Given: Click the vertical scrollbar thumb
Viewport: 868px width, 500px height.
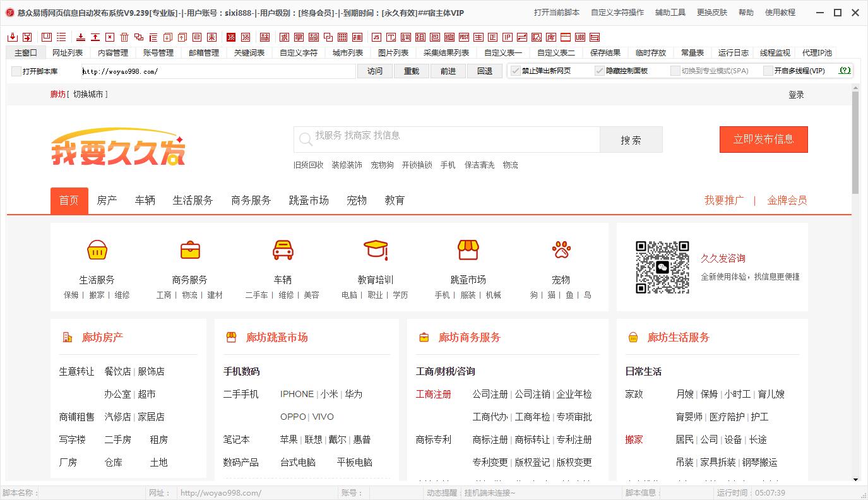Looking at the screenshot, I should (x=855, y=142).
